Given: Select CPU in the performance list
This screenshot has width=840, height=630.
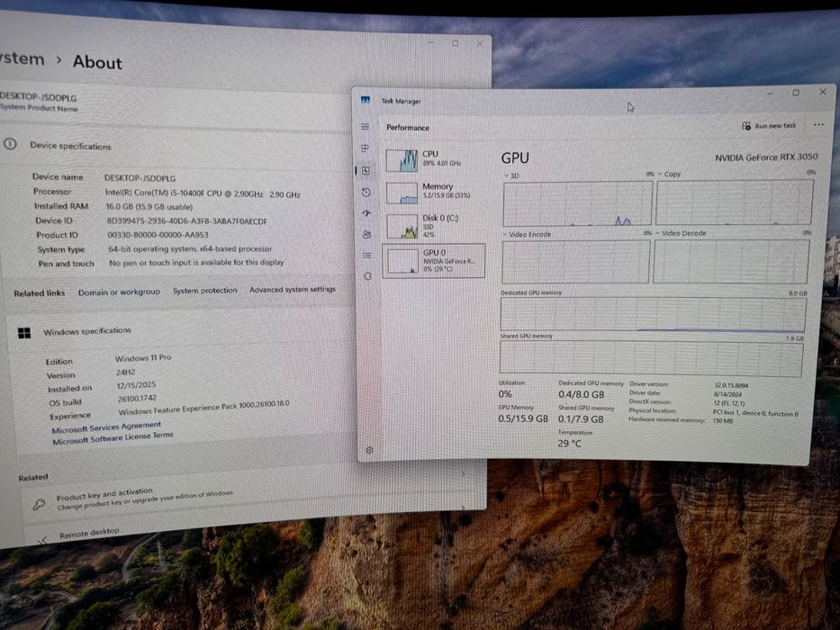Looking at the screenshot, I should (434, 159).
